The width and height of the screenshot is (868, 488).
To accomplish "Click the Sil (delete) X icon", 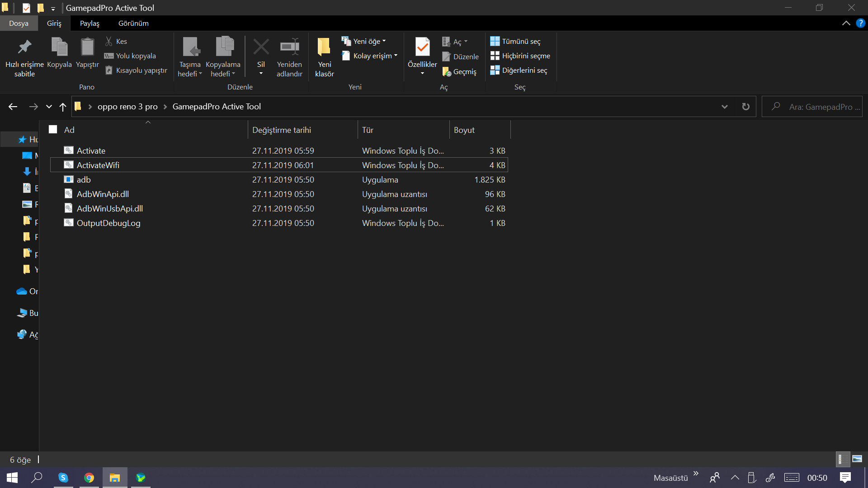I will (x=261, y=47).
